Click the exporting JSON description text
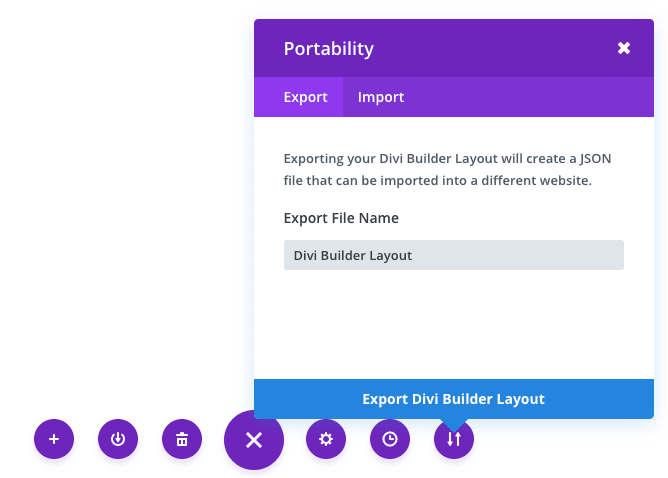 click(x=447, y=170)
